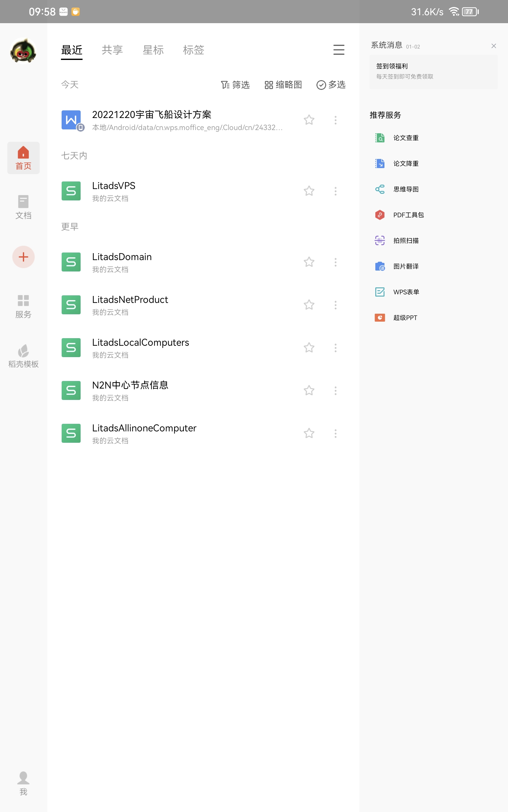Screen dimensions: 508x812
Task: Open 文档 documents in sidebar
Action: (23, 207)
